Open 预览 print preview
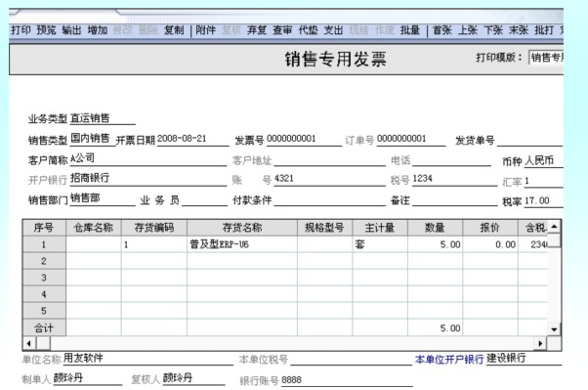Screen dimensions: 588x390 point(46,30)
